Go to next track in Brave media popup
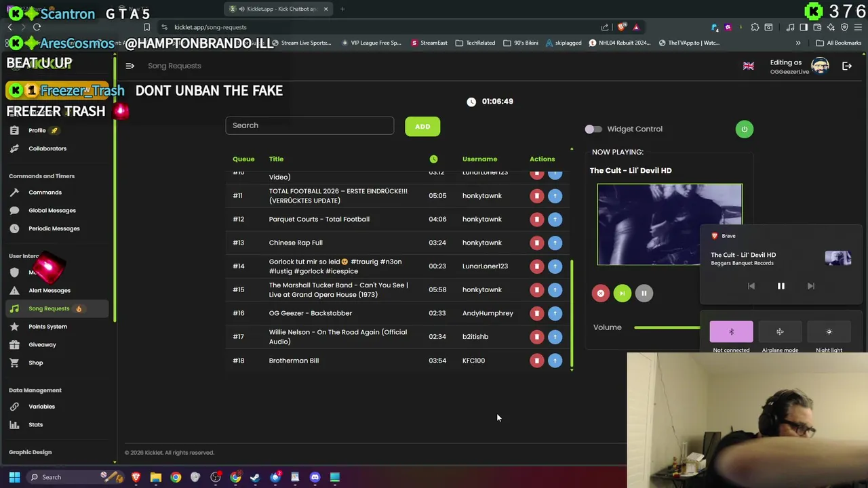Image resolution: width=868 pixels, height=488 pixels. pos(810,286)
